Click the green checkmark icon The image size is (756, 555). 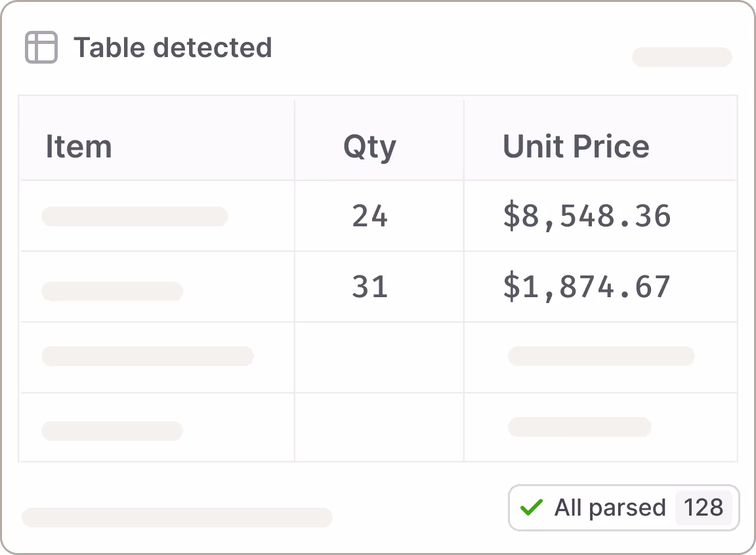click(531, 507)
